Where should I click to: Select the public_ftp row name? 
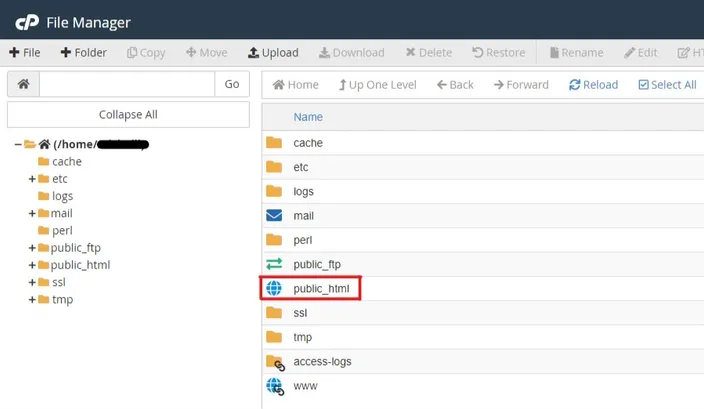(317, 264)
